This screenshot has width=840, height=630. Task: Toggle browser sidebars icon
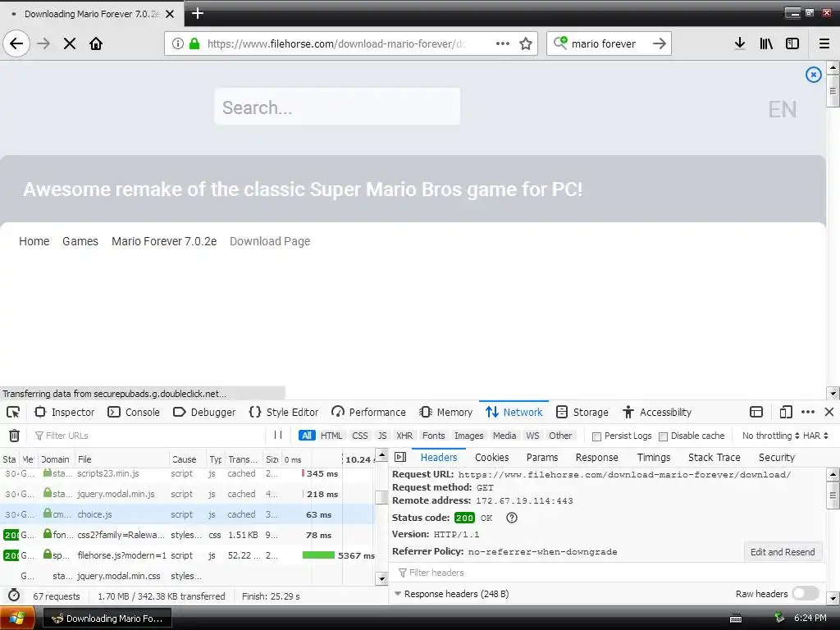[792, 43]
